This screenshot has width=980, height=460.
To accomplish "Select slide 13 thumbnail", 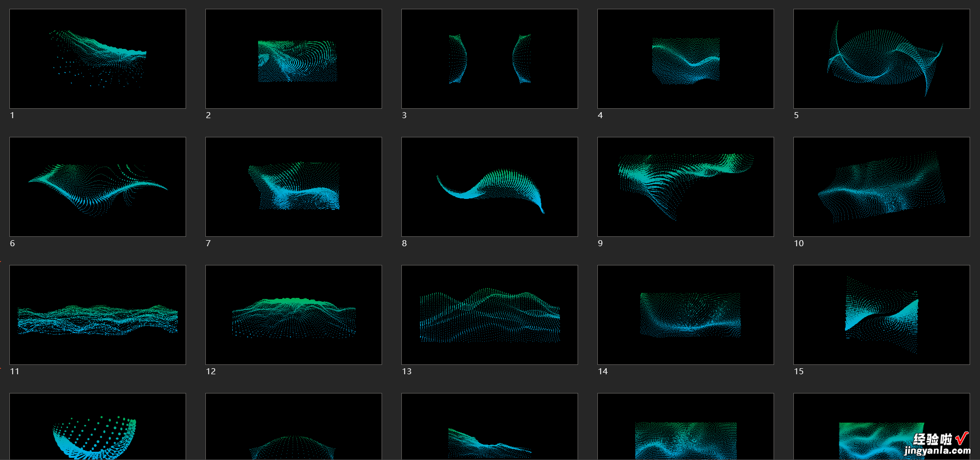I will (490, 315).
